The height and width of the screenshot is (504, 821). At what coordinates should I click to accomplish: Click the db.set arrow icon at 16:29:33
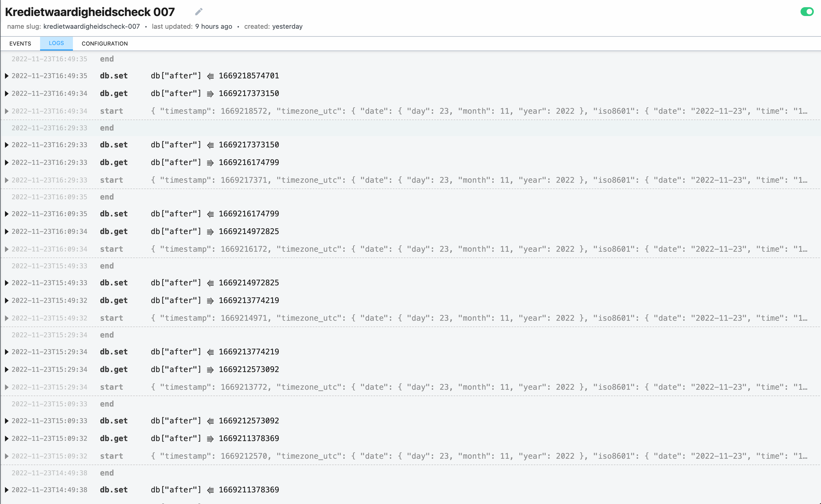click(210, 145)
